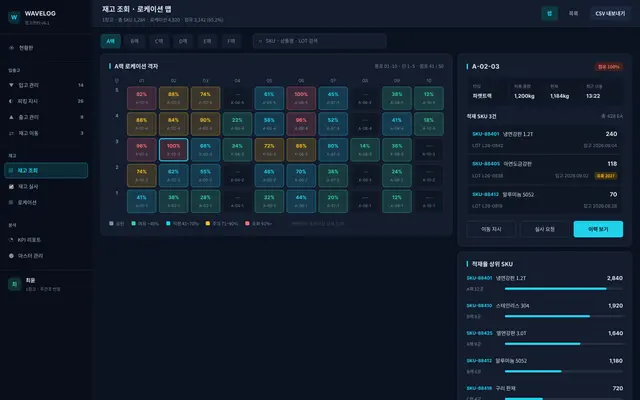Click the 재고 실사 audit icon
This screenshot has width=640, height=400.
click(x=11, y=187)
